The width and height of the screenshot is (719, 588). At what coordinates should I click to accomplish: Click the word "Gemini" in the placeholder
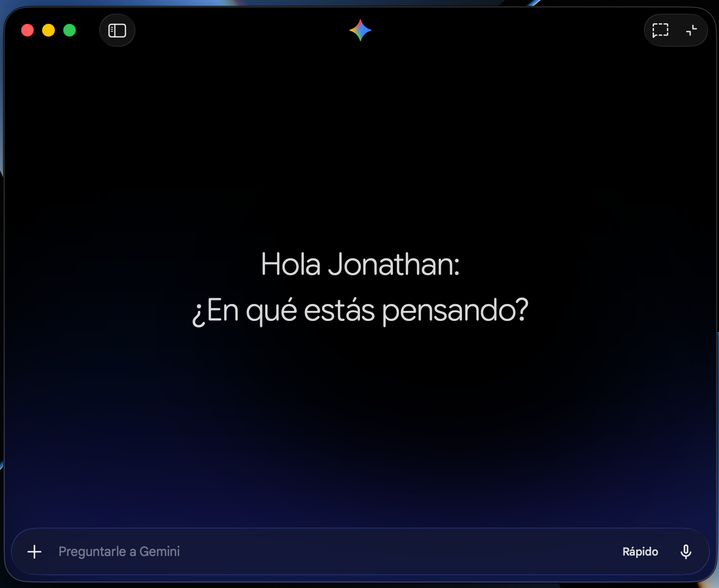[x=160, y=551]
